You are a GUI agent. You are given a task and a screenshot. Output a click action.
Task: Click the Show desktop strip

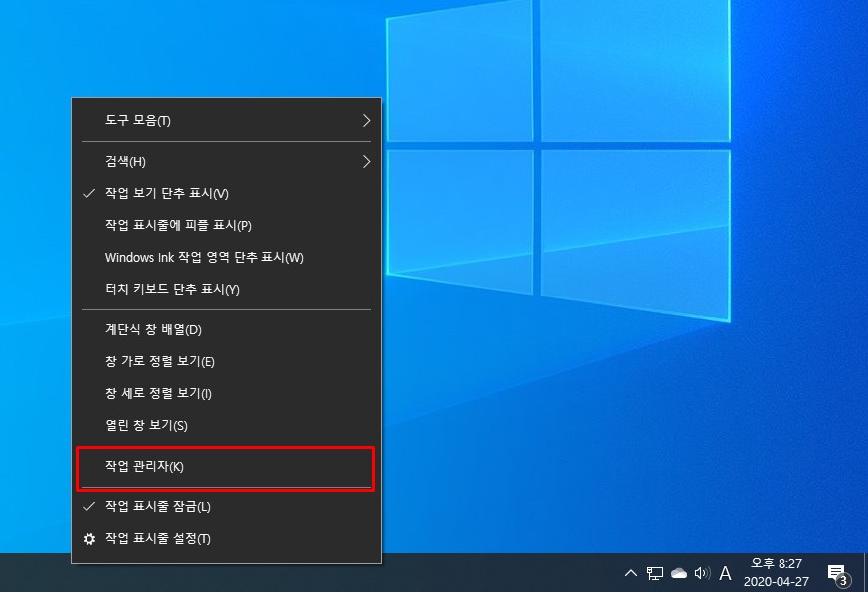865,573
